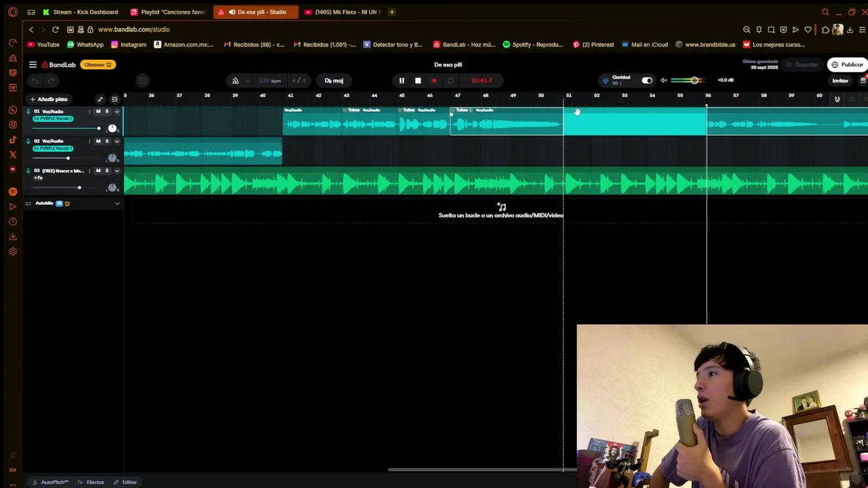Open the BandLab hamburger menu

[x=33, y=64]
